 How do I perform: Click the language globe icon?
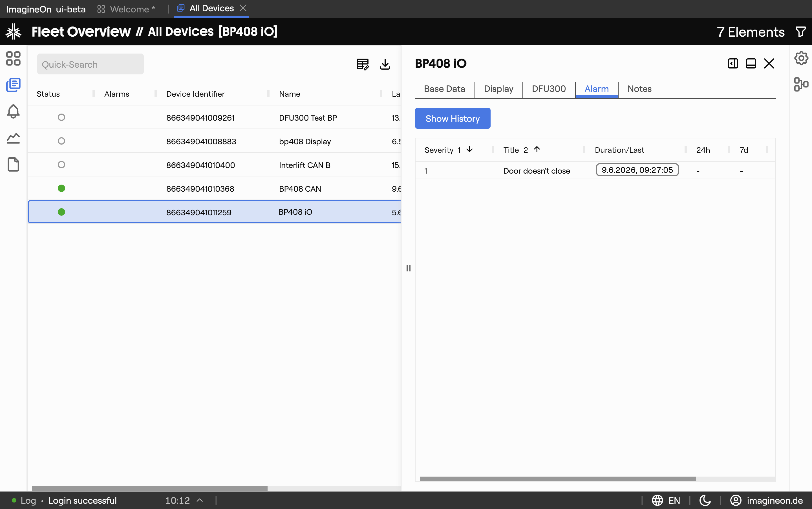coord(657,500)
